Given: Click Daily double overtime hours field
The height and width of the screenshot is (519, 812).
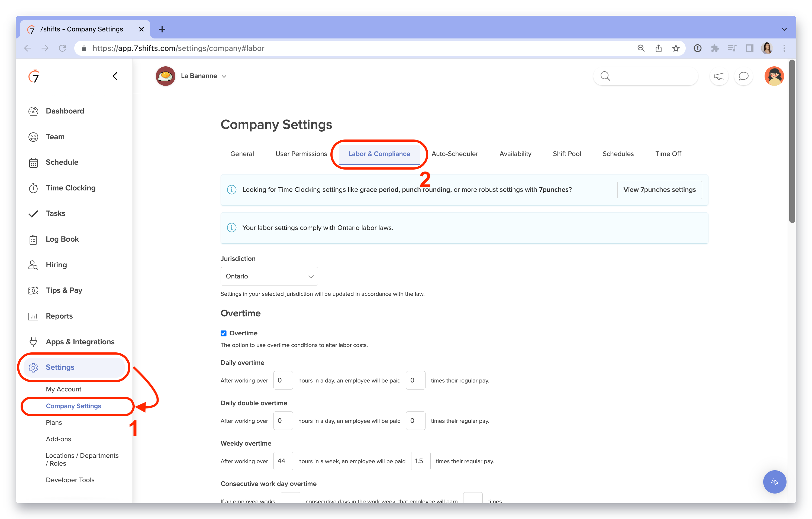Looking at the screenshot, I should pos(283,421).
